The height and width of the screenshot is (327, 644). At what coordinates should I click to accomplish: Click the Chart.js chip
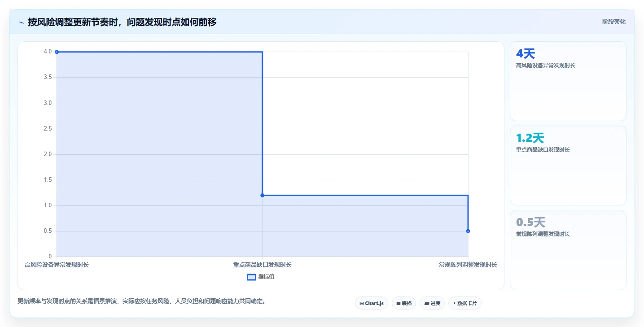pos(372,303)
